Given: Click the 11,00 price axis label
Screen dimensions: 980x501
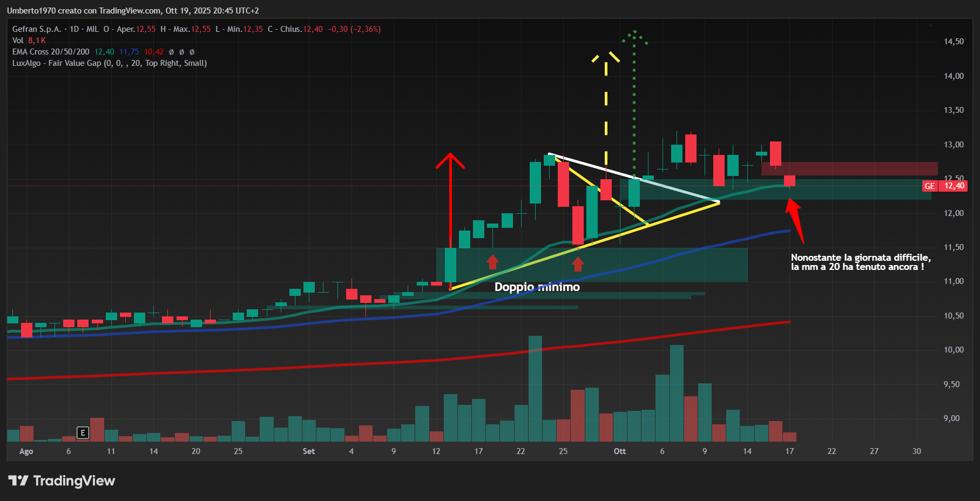Looking at the screenshot, I should point(954,281).
